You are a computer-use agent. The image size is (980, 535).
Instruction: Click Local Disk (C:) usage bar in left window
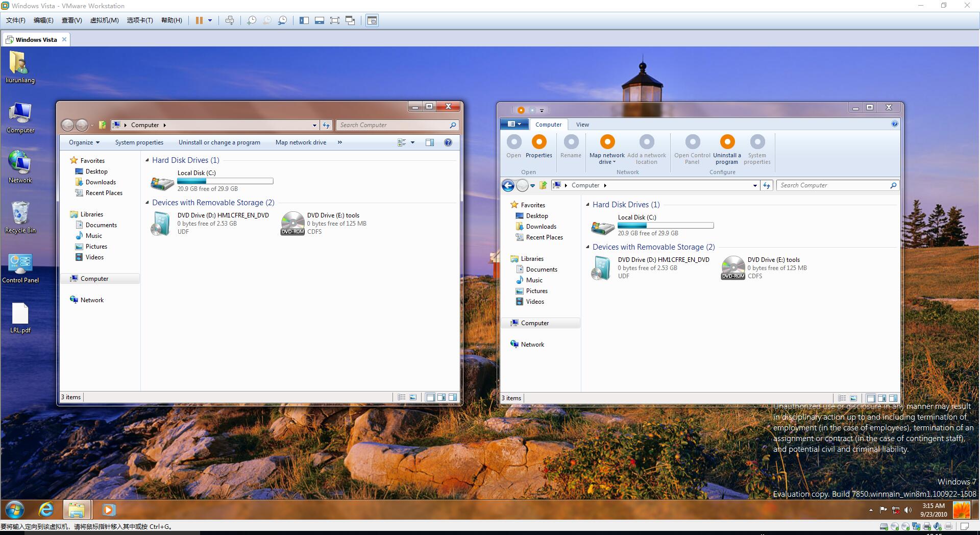[x=225, y=181]
